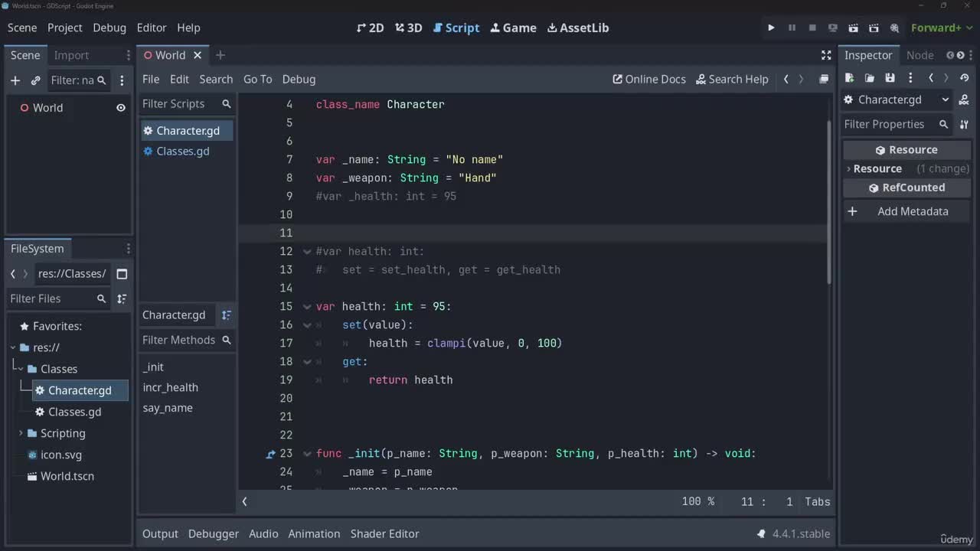Load an existing resource in Inspector

coord(870,78)
